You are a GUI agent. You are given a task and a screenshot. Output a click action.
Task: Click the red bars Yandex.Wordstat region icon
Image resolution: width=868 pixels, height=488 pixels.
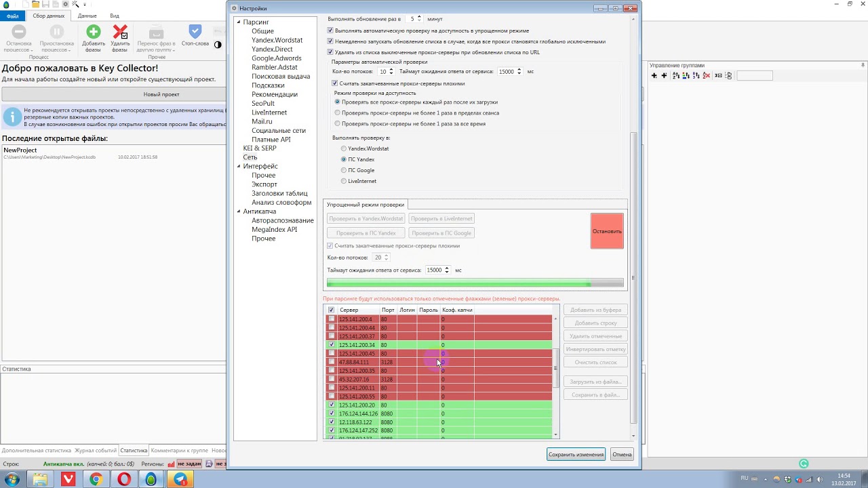[x=171, y=464]
